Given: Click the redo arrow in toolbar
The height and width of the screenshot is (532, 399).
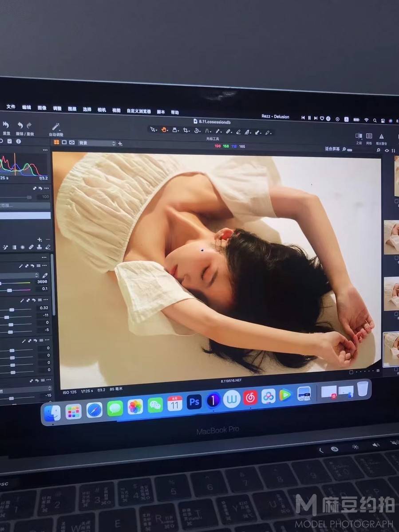Looking at the screenshot, I should point(29,126).
